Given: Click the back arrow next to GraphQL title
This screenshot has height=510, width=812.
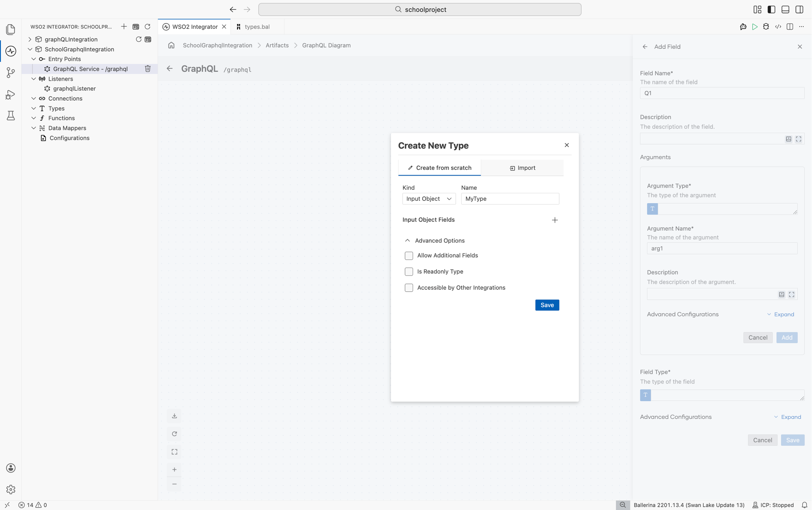Looking at the screenshot, I should point(170,69).
